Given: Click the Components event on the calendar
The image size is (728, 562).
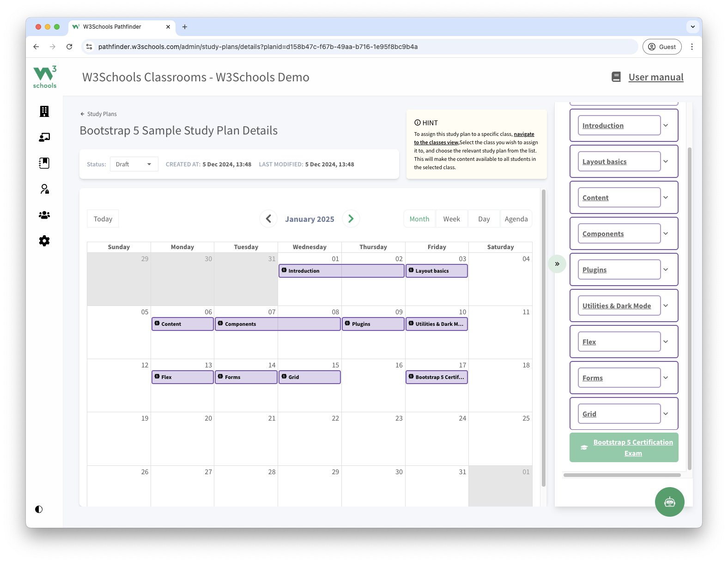Looking at the screenshot, I should pos(277,324).
